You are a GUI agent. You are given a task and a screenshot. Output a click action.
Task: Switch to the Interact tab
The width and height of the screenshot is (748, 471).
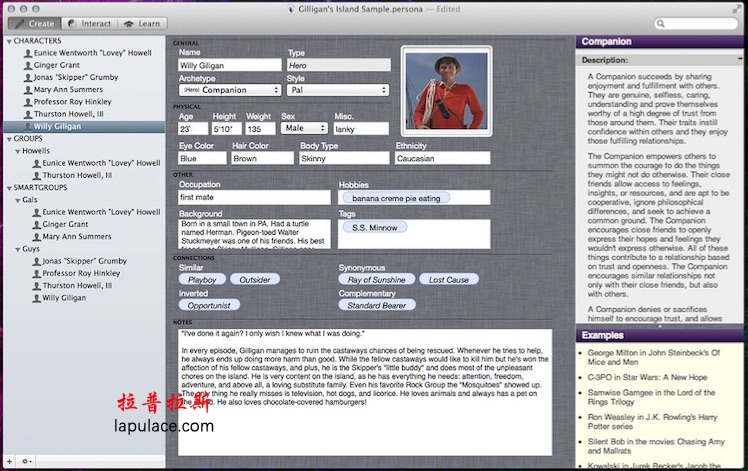pyautogui.click(x=89, y=23)
